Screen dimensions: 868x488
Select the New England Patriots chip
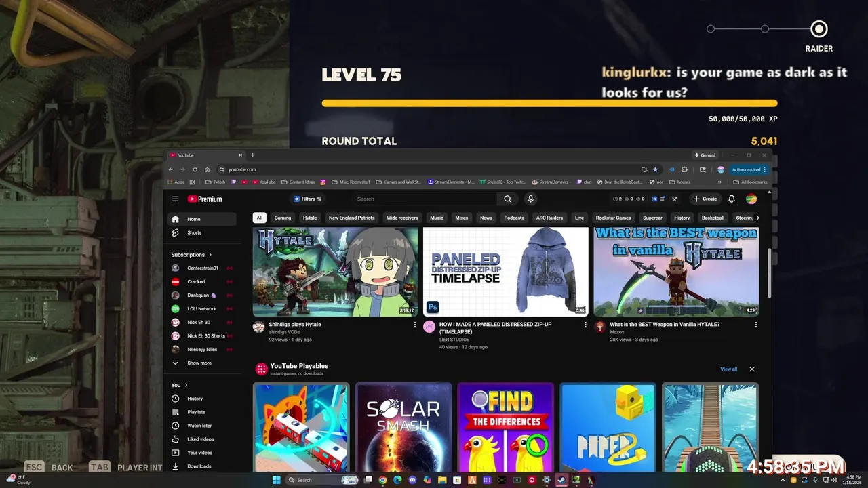[x=351, y=218]
